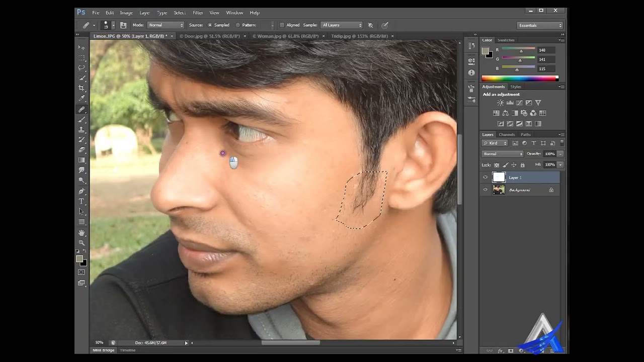Select the Quick Selection tool
The image size is (644, 362).
point(82,78)
